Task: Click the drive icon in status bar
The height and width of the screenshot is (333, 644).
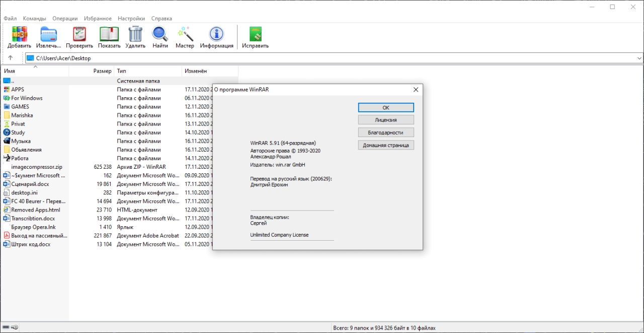Action: pyautogui.click(x=6, y=327)
